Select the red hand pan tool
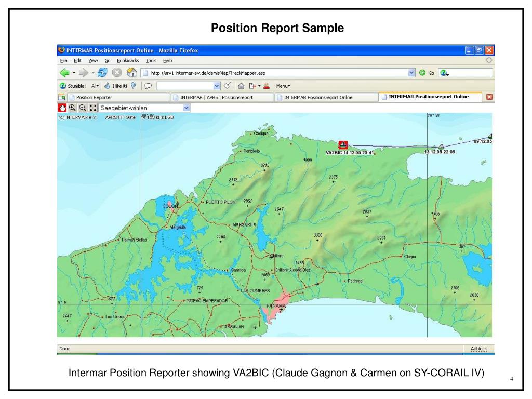 click(62, 108)
